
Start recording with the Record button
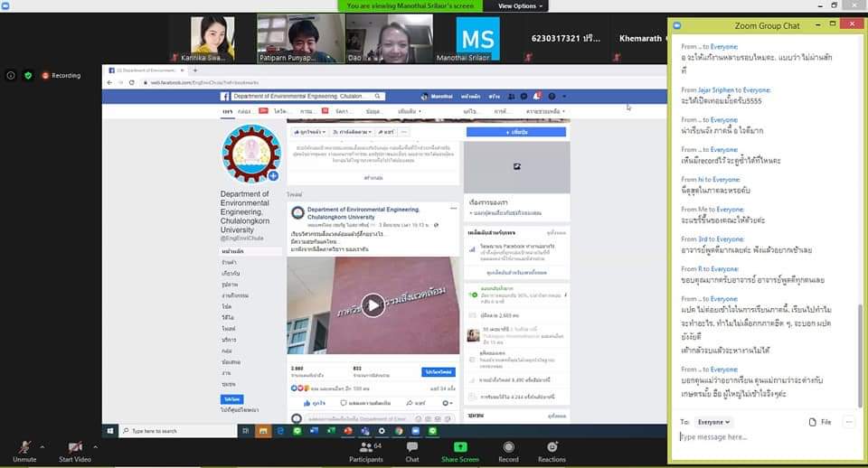[508, 452]
